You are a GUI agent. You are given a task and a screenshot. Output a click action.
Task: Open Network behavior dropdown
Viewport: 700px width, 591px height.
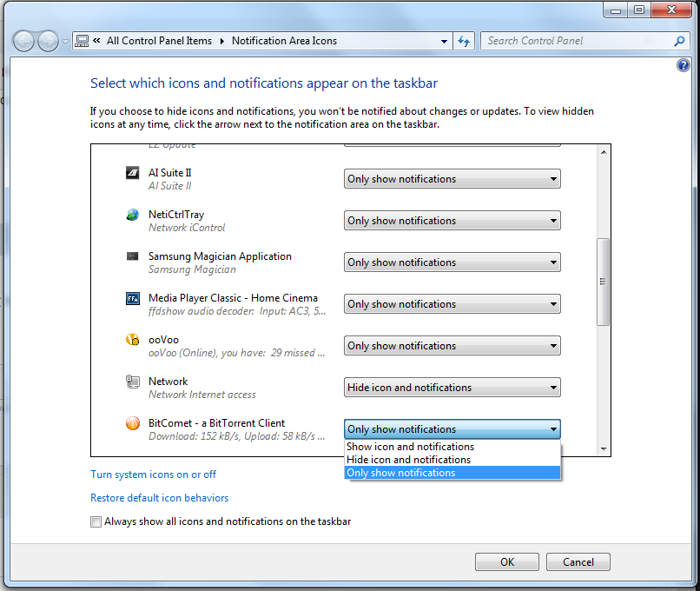pos(452,388)
